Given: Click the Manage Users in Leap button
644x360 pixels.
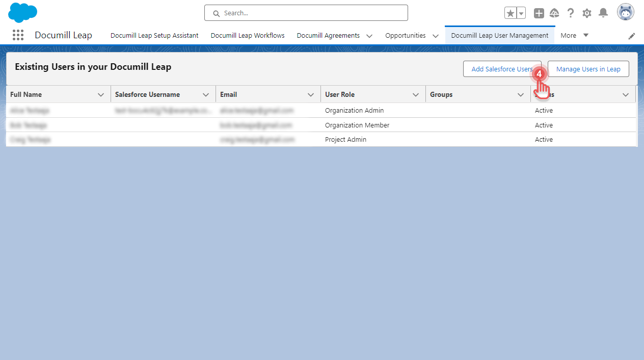Looking at the screenshot, I should coord(588,69).
